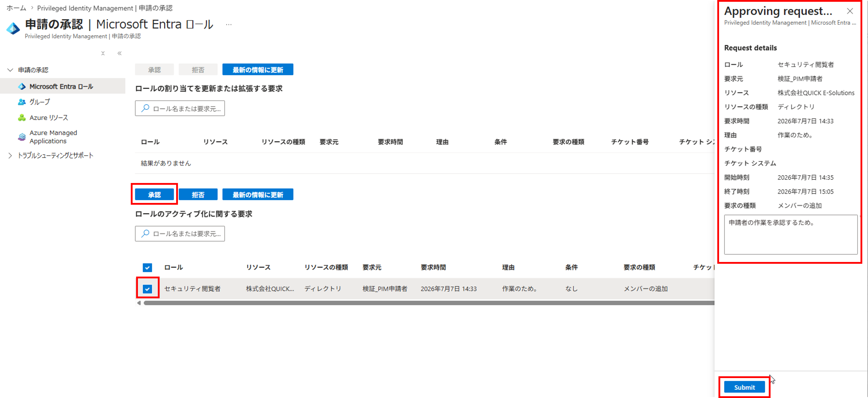Sort by リソース column in the renew/extend table
Screen dimensions: 868x398
tap(215, 142)
